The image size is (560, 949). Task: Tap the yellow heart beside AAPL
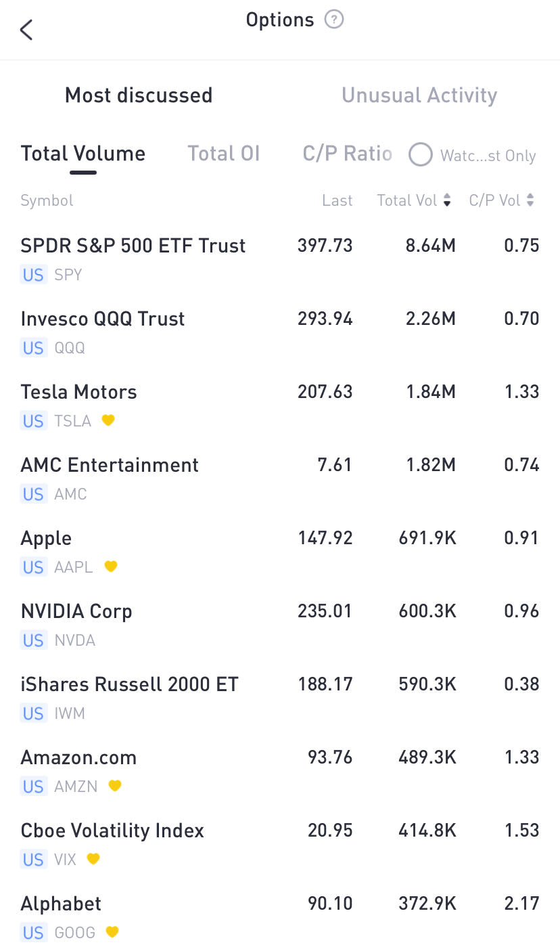pyautogui.click(x=111, y=567)
